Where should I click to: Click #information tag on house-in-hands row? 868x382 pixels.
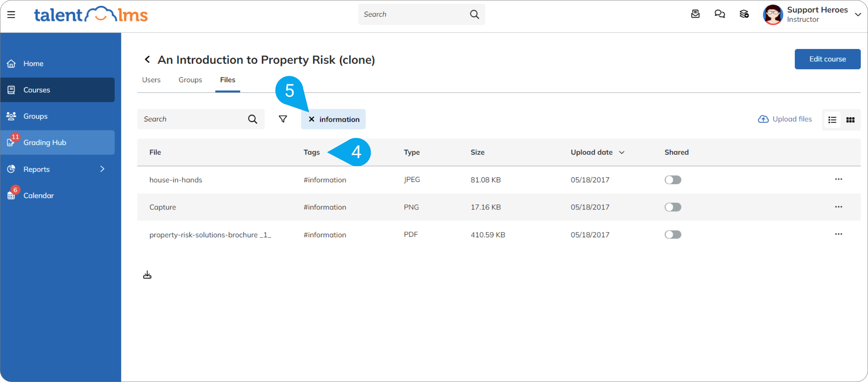click(325, 180)
